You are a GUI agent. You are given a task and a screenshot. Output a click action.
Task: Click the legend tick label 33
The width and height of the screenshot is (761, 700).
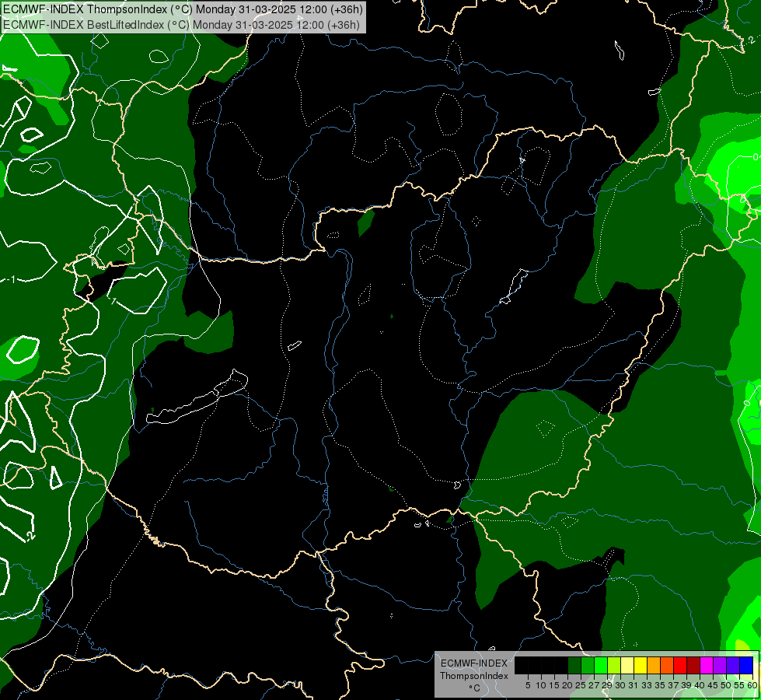click(647, 685)
